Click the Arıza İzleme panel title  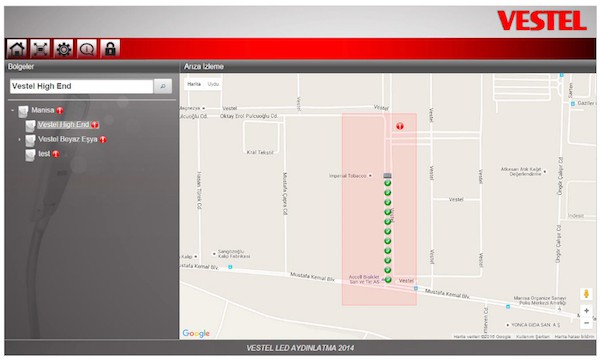[204, 67]
